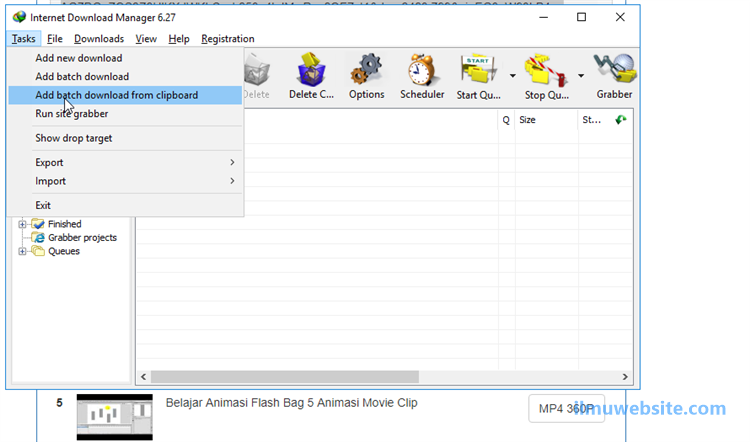Select Grabber projects tree item

click(82, 238)
